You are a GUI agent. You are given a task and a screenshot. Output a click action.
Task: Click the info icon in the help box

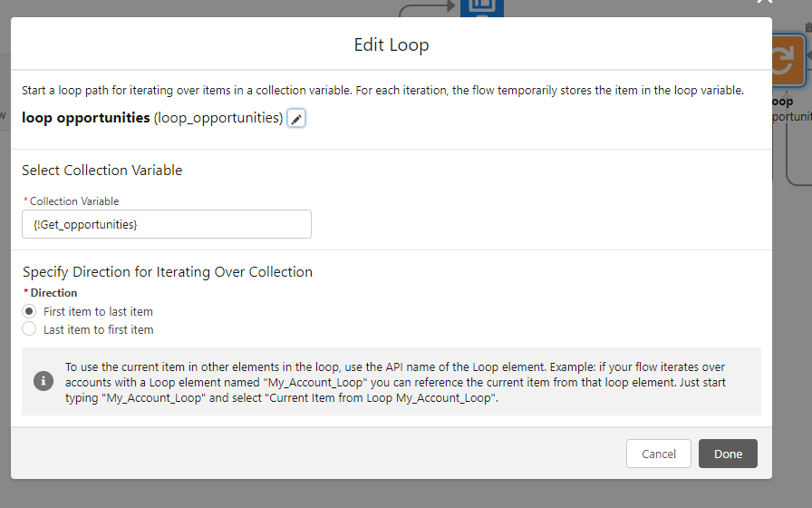(43, 381)
